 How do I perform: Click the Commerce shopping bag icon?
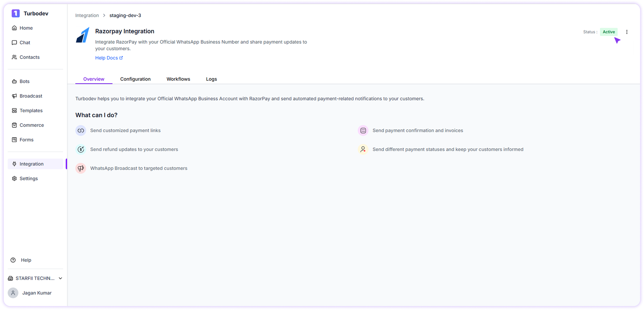(x=14, y=125)
